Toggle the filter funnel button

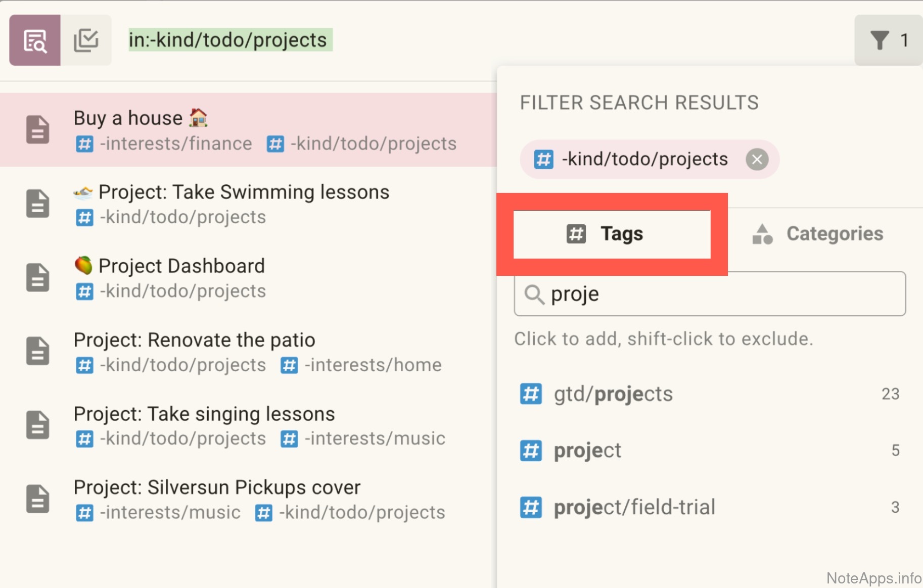coord(888,40)
